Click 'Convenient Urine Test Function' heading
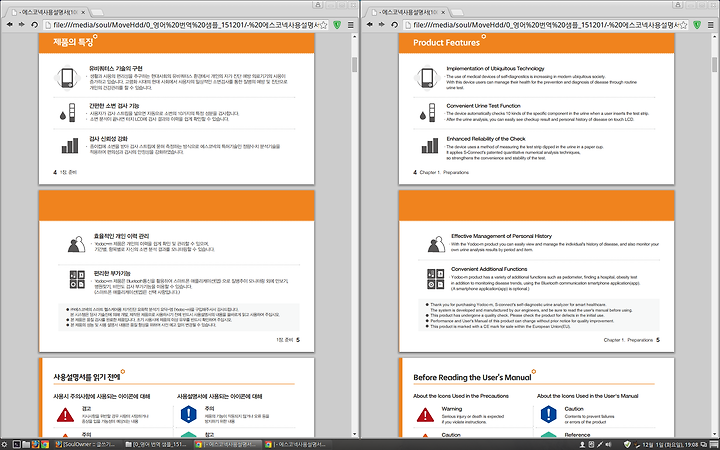Screen dimensions: 720x450 pyautogui.click(x=484, y=106)
